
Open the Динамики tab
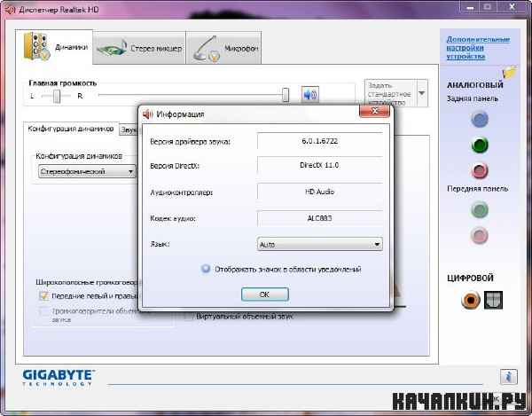pyautogui.click(x=54, y=47)
